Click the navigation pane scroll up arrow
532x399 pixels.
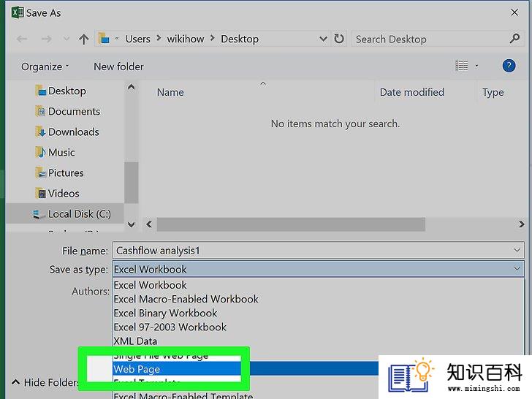pyautogui.click(x=132, y=87)
